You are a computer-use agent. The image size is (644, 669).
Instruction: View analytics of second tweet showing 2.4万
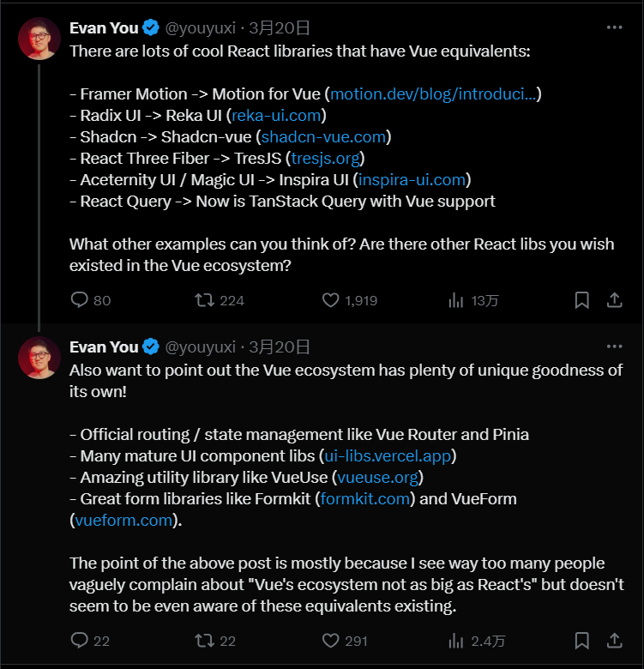(477, 641)
